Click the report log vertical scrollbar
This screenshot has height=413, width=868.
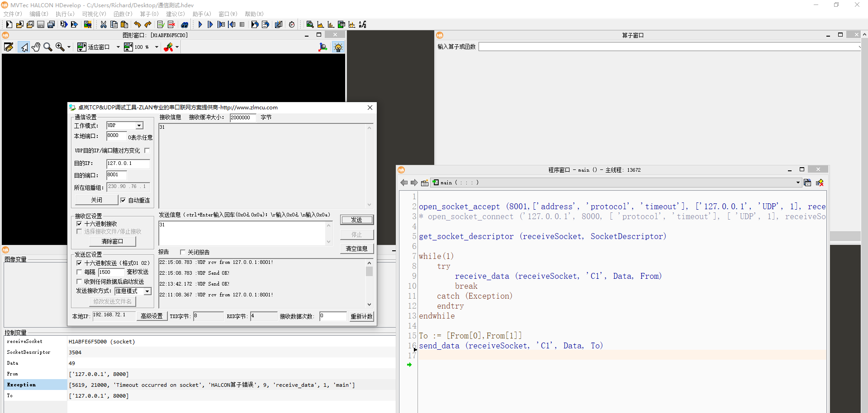pyautogui.click(x=369, y=283)
